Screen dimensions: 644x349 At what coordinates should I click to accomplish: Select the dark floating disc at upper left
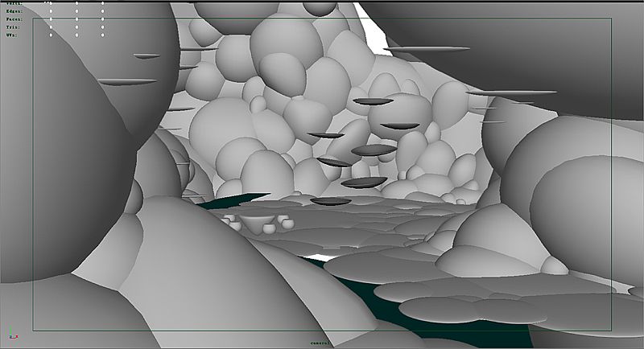coord(127,81)
